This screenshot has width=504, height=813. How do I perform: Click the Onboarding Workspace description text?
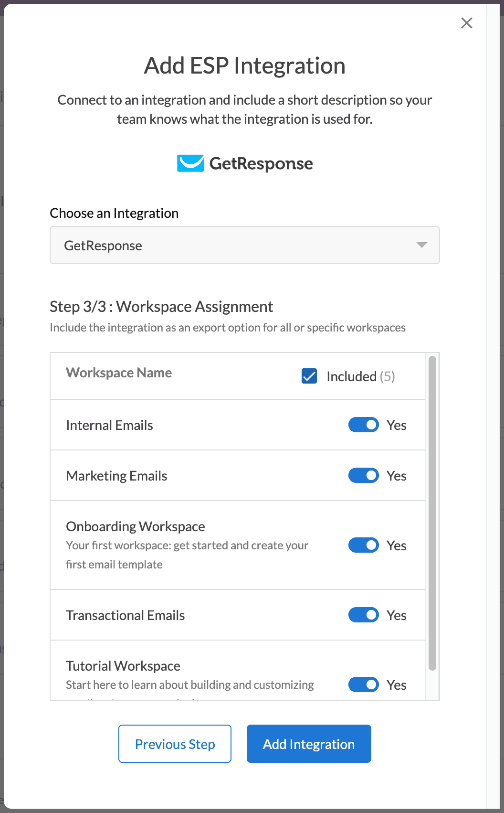click(x=187, y=555)
